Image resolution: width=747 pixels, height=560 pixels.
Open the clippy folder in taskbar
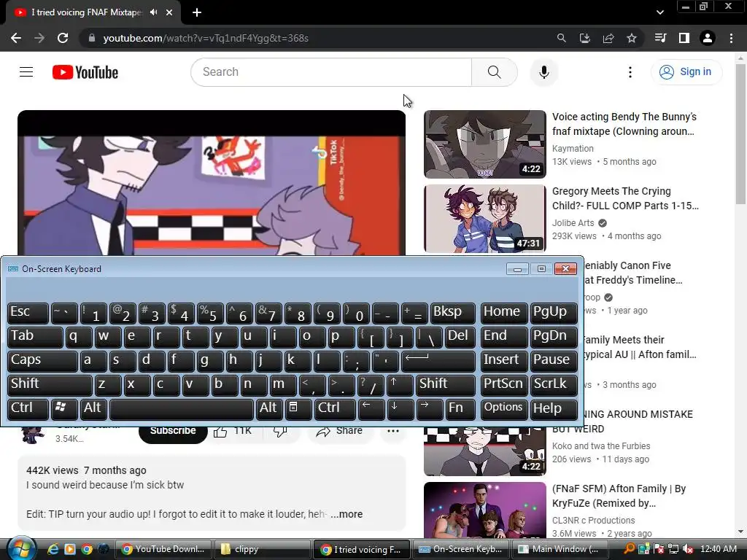[261, 549]
